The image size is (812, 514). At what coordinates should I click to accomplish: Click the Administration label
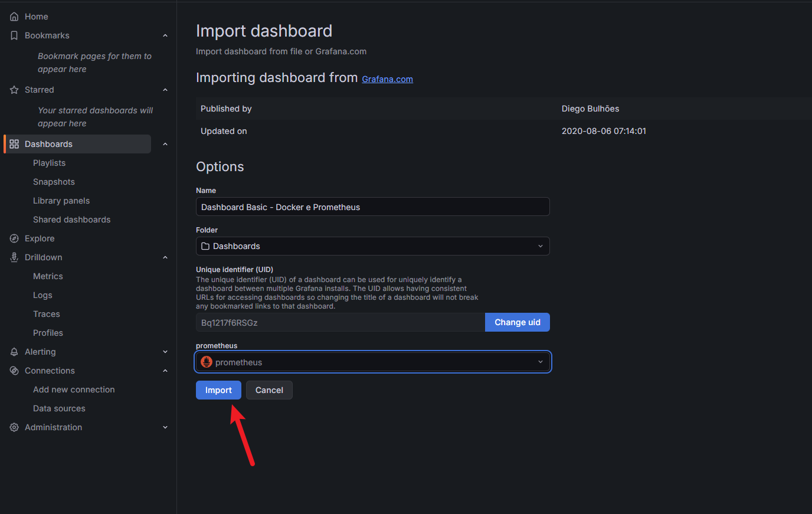(x=53, y=427)
